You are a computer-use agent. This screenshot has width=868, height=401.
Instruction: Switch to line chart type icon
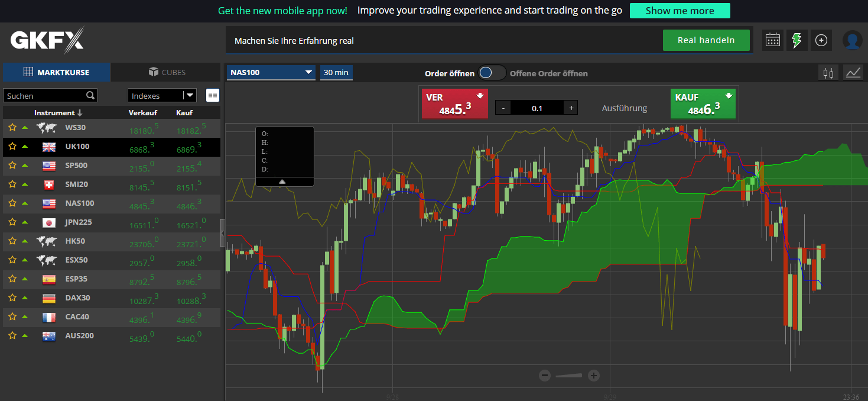pos(853,73)
